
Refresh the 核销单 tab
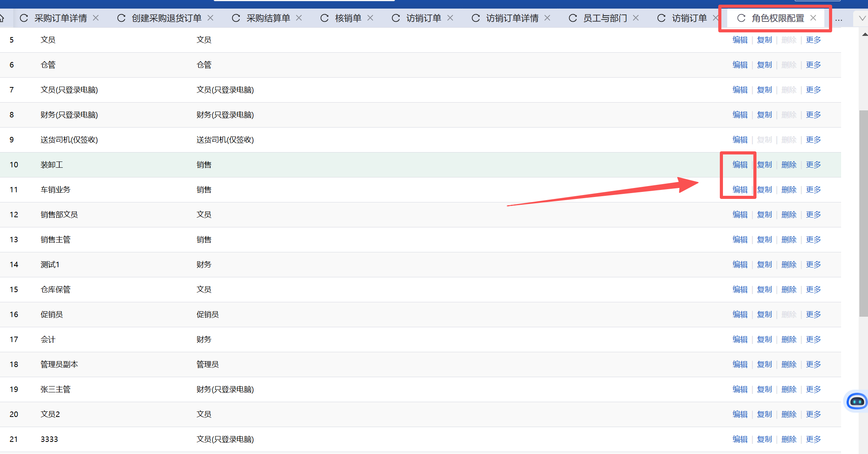pos(324,18)
